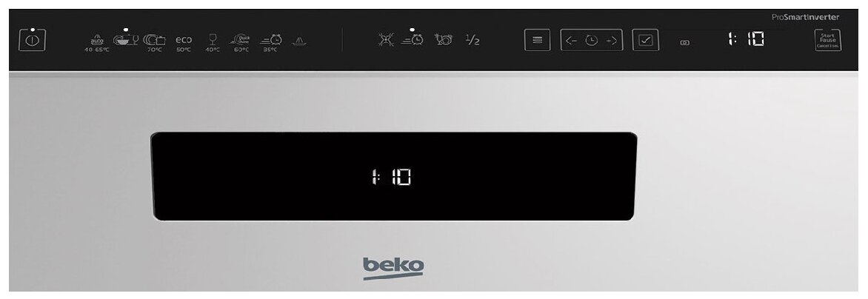Screen dimensions: 868x299
Task: Select the pre-wash rinse programme icon
Action: point(299,41)
